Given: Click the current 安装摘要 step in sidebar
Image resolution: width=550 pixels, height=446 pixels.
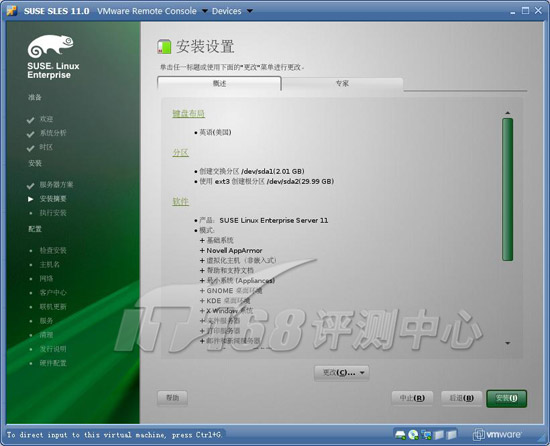Looking at the screenshot, I should [53, 199].
